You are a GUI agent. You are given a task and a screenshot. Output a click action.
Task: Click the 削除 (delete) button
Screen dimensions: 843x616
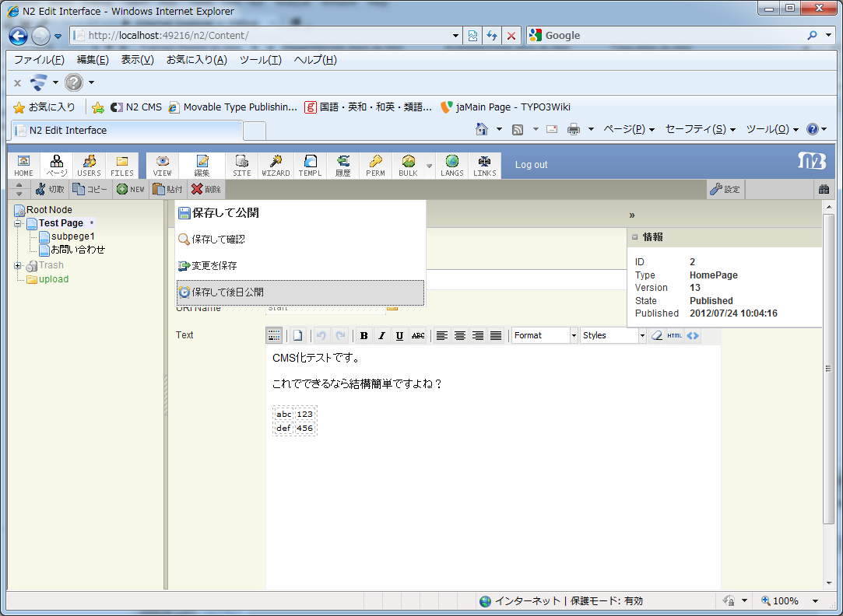pyautogui.click(x=206, y=189)
